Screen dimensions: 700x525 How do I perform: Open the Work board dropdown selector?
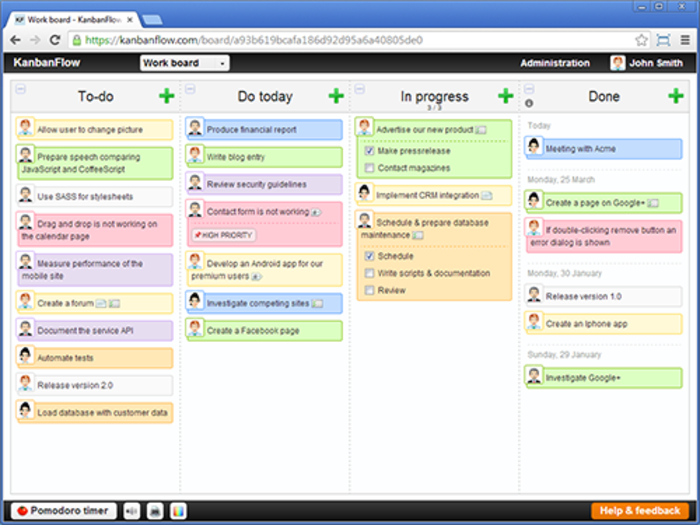click(185, 63)
